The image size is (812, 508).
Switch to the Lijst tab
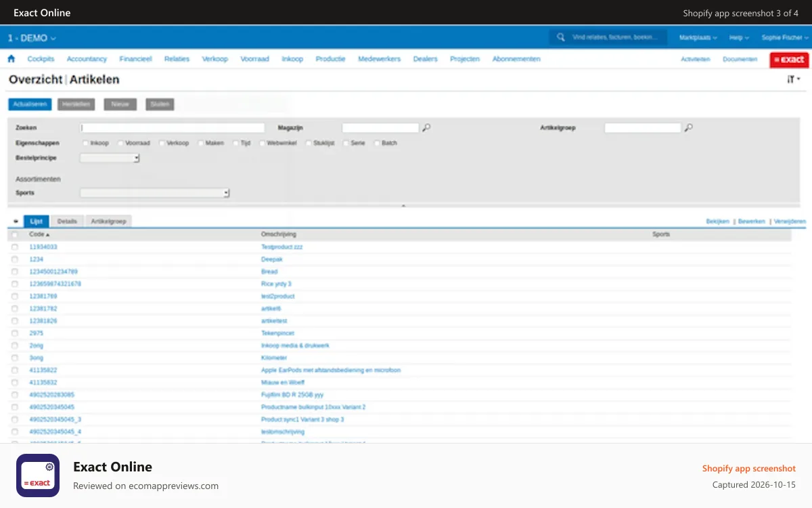click(x=37, y=221)
